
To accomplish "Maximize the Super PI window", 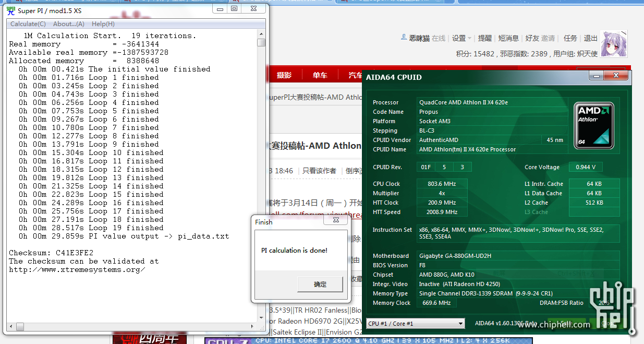I will click(x=234, y=8).
